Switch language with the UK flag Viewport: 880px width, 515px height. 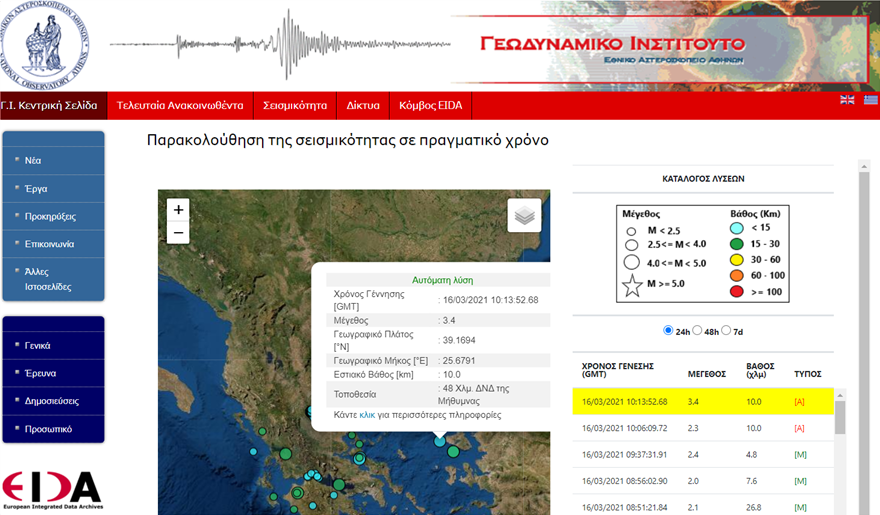[x=847, y=100]
